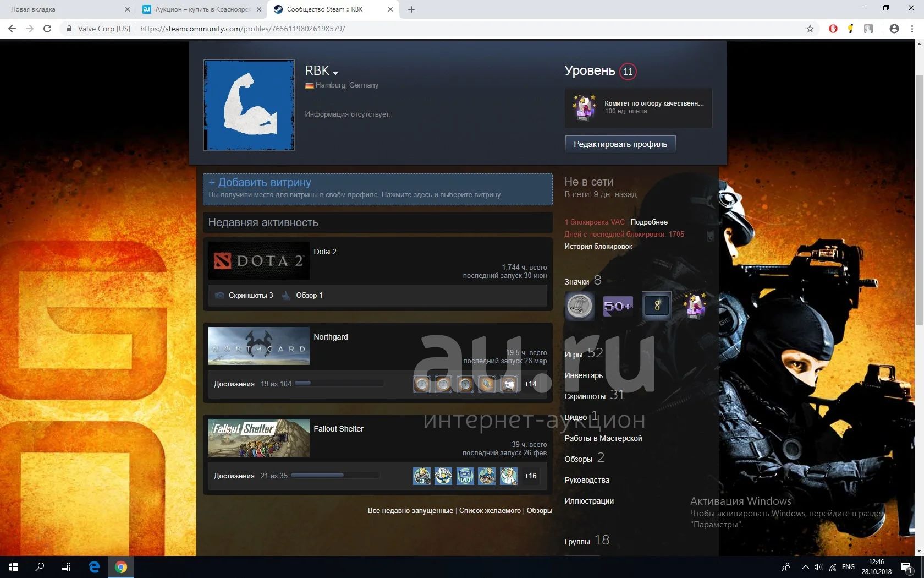Open the Fallout Shelter title link
This screenshot has height=578, width=924.
338,429
